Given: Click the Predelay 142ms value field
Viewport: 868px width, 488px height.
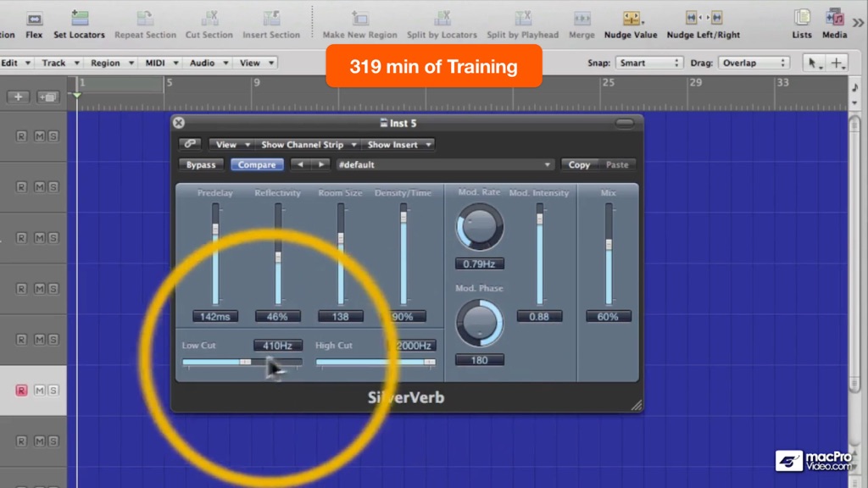Looking at the screenshot, I should pos(214,317).
